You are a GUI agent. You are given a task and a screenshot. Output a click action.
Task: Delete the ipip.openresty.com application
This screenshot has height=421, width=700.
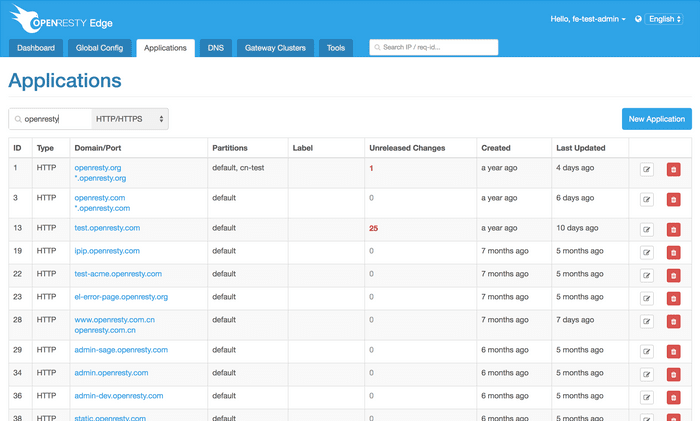pos(673,253)
